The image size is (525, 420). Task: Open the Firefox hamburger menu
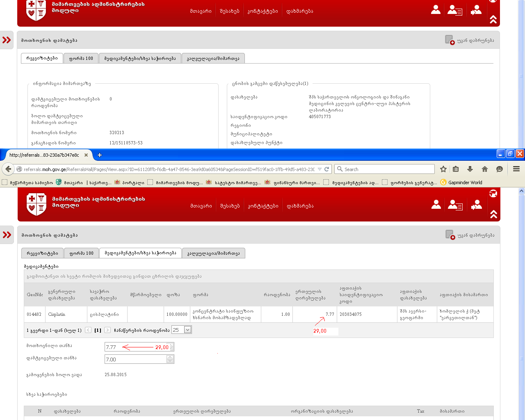[516, 169]
